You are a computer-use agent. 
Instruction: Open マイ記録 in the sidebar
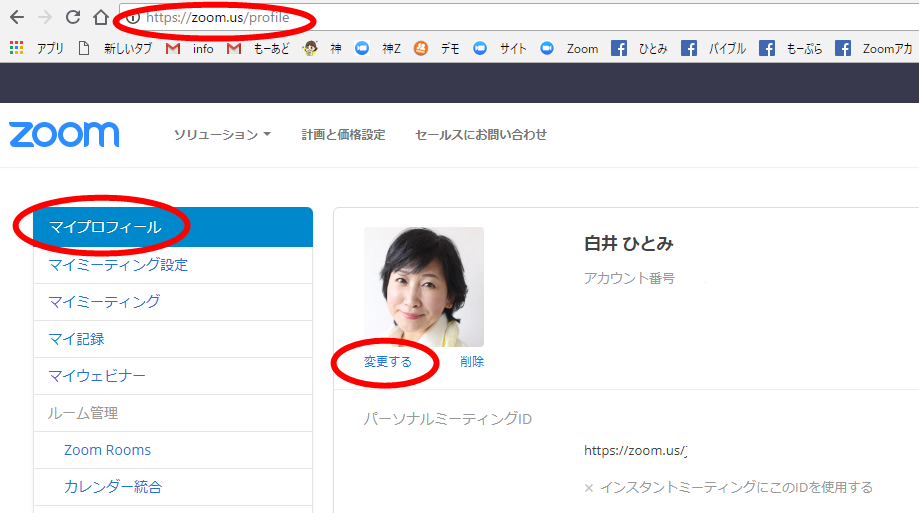coord(76,339)
